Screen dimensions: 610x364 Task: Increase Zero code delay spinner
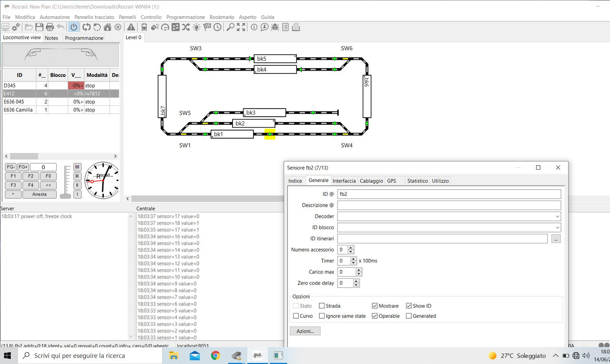pyautogui.click(x=356, y=281)
